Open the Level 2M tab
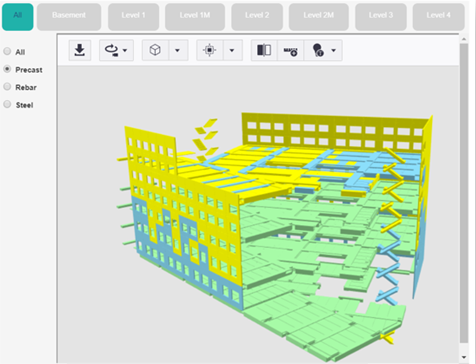476x364 pixels. (319, 17)
